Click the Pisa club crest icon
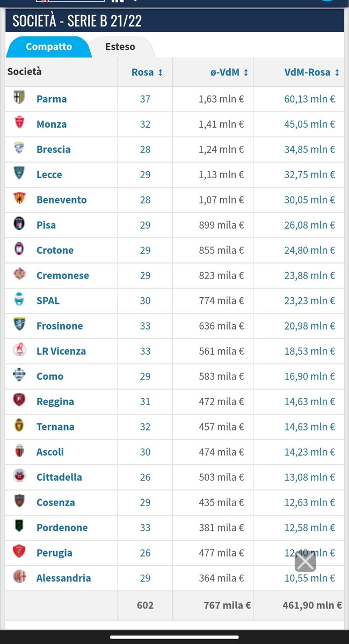Viewport: 349px width, 644px height. pyautogui.click(x=19, y=224)
